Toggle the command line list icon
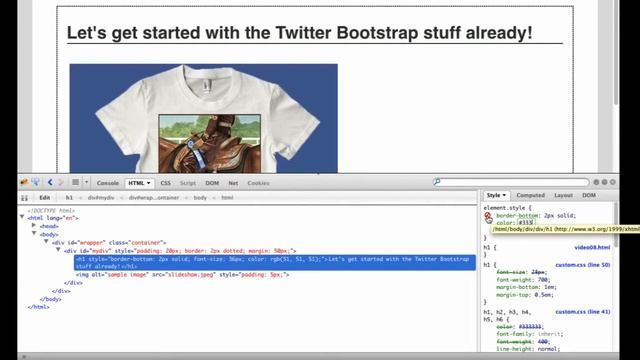Viewport: 640px width, 360px height. point(76,182)
